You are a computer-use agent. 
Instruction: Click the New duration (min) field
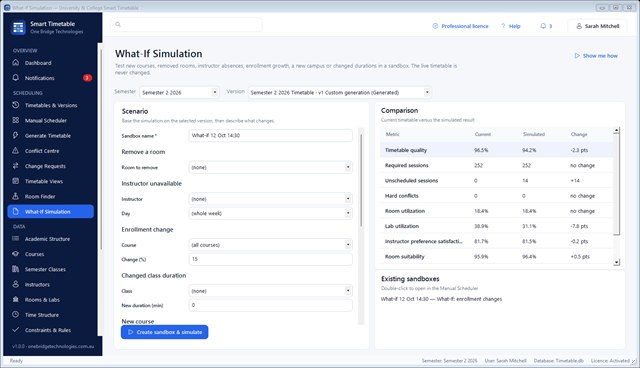[x=271, y=305]
